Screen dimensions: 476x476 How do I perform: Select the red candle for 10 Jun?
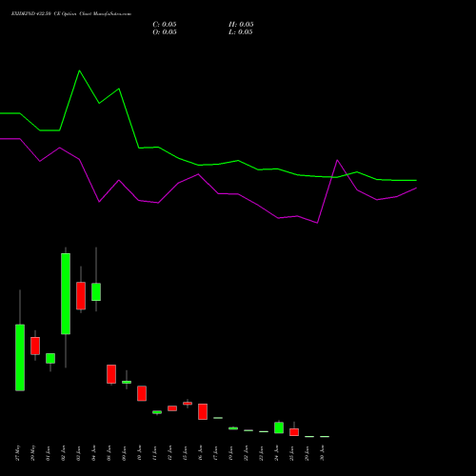click(x=142, y=393)
